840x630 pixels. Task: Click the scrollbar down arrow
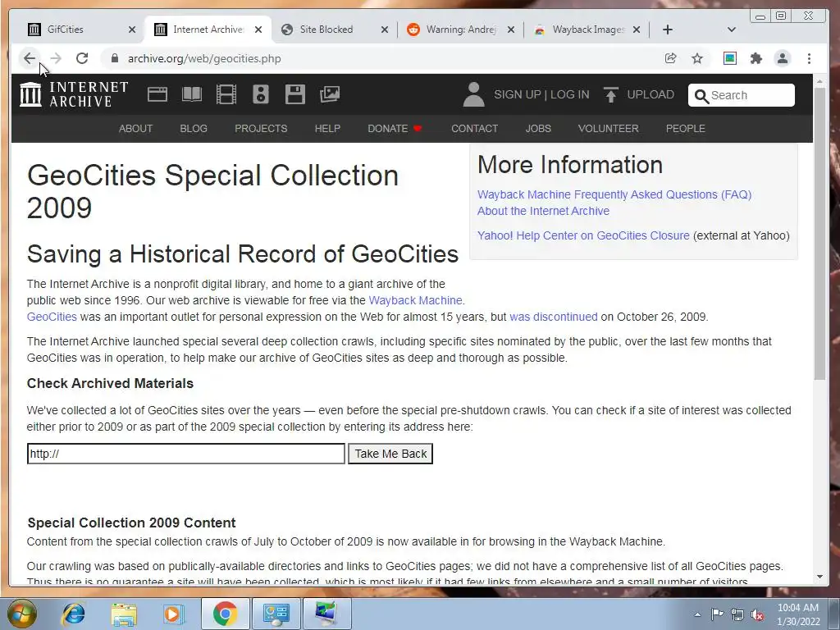click(819, 577)
